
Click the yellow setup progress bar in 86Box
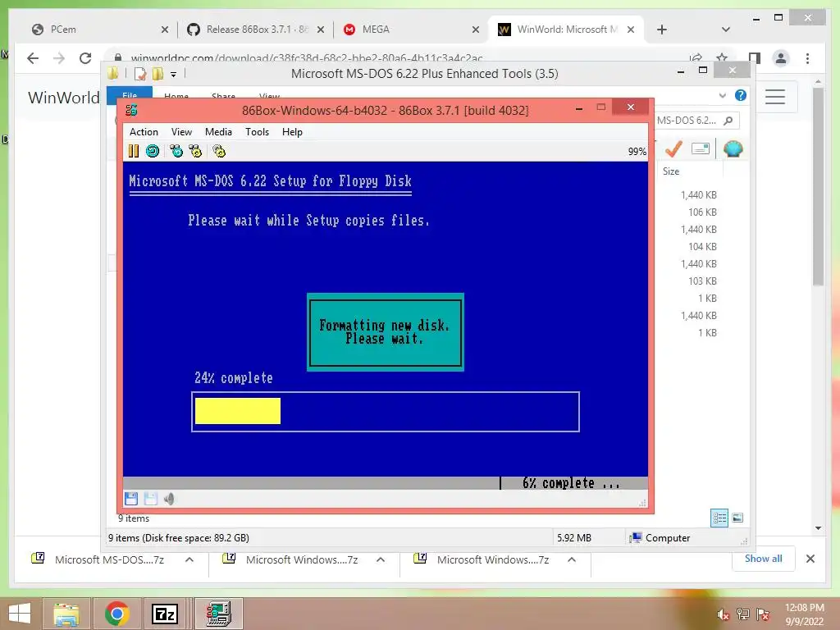click(x=238, y=411)
